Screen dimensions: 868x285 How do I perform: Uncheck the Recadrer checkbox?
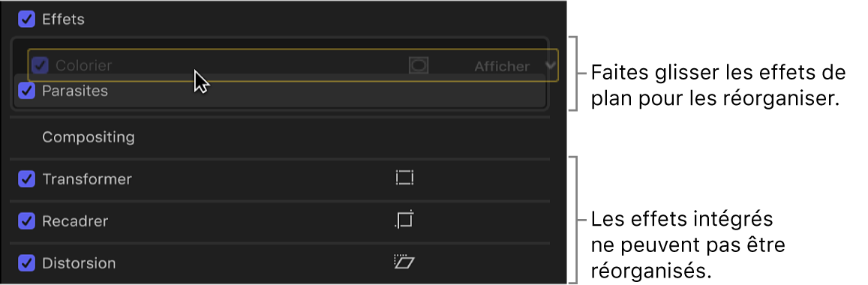pyautogui.click(x=26, y=221)
